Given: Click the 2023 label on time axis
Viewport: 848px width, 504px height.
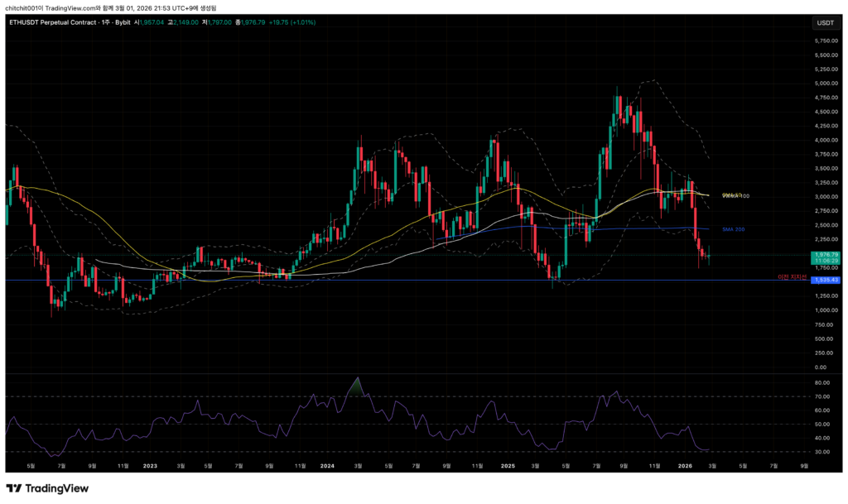Looking at the screenshot, I should pos(150,465).
